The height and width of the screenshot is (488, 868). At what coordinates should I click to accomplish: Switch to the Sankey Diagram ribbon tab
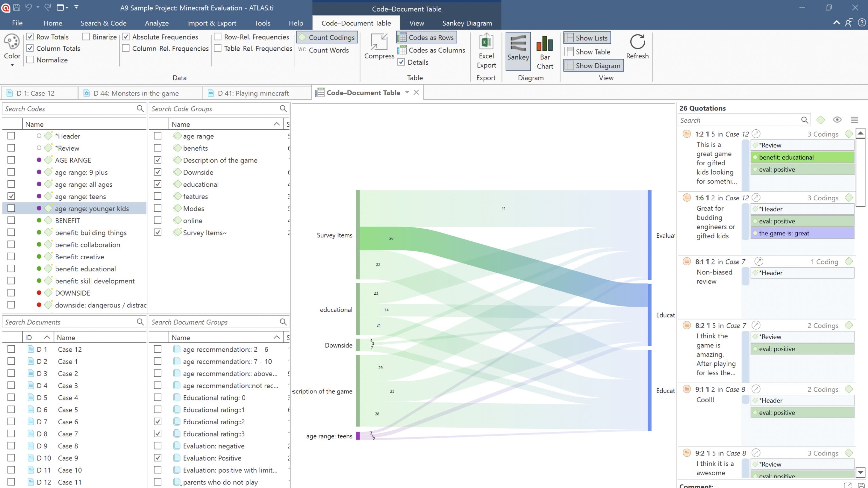(467, 23)
